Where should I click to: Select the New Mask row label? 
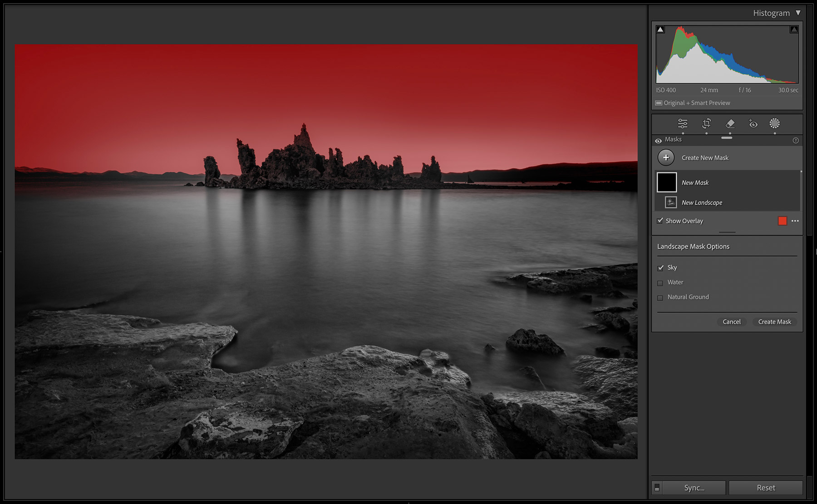[x=695, y=182]
